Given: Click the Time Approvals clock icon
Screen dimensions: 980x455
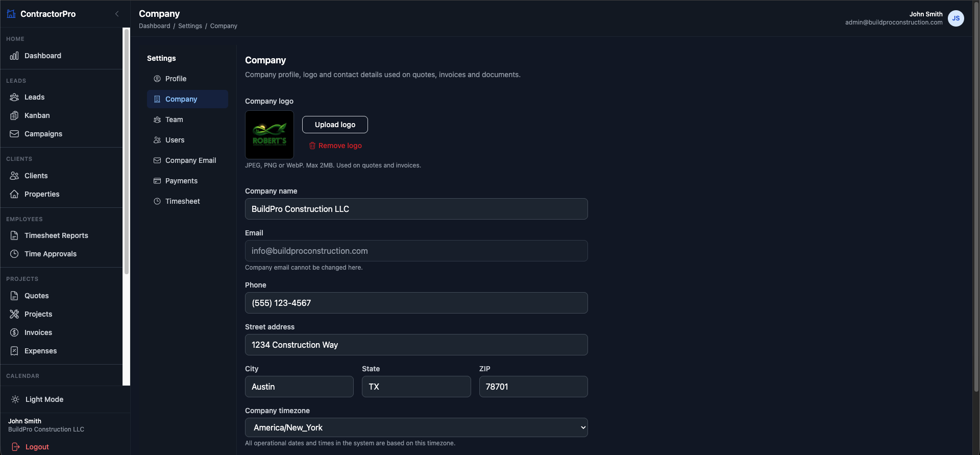Looking at the screenshot, I should tap(14, 254).
